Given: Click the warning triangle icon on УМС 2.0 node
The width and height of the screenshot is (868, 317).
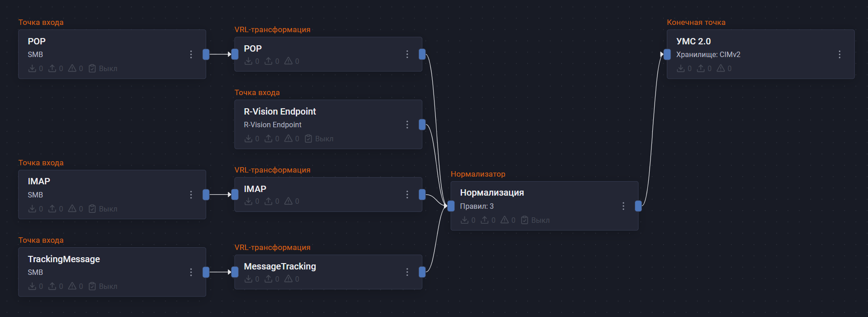Looking at the screenshot, I should pos(722,68).
